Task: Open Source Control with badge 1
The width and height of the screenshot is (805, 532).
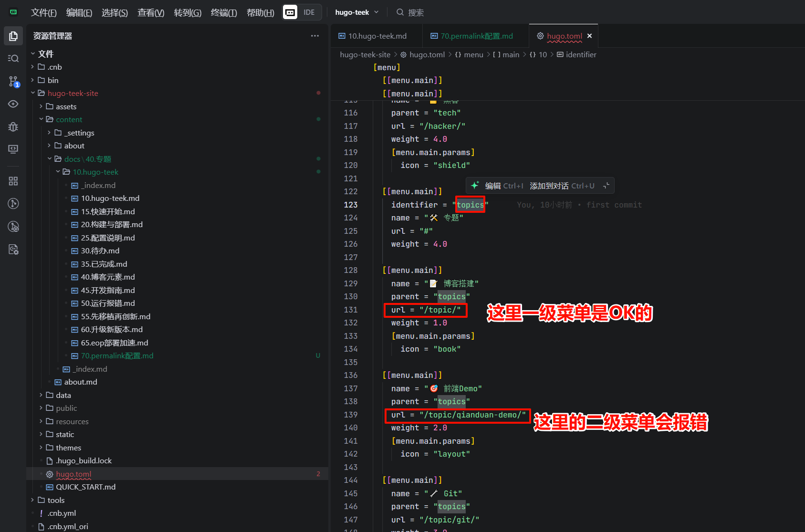Action: 13,82
